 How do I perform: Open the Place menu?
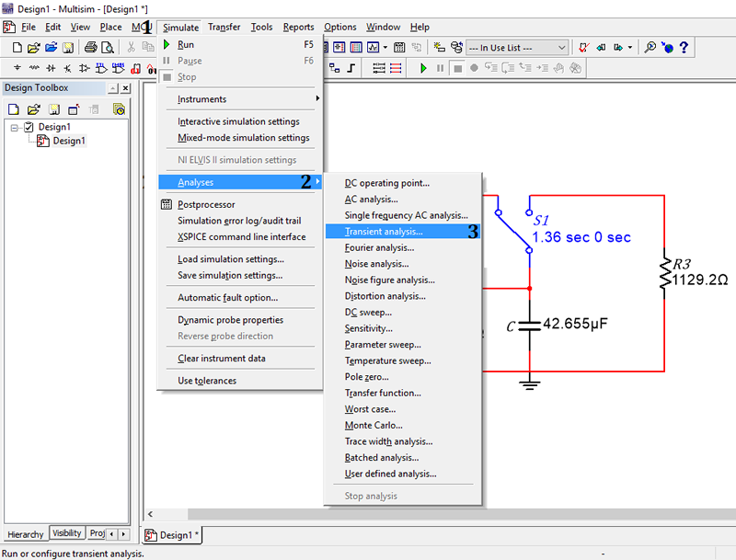click(110, 28)
